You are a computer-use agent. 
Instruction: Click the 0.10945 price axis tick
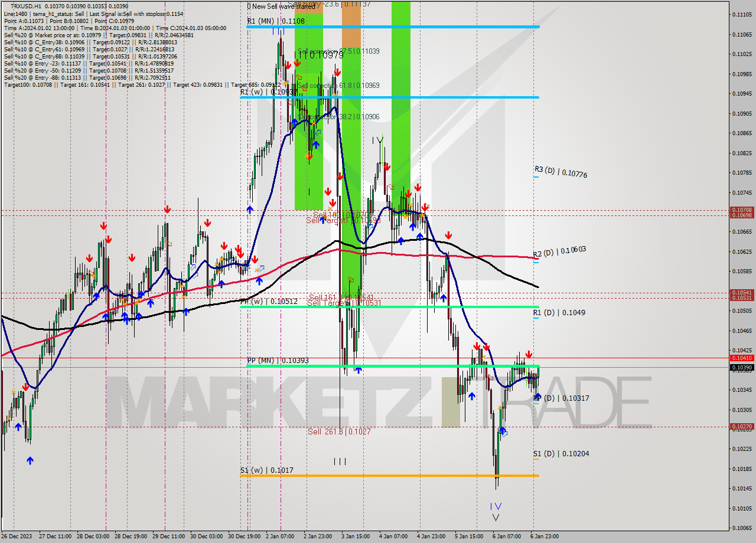point(742,94)
